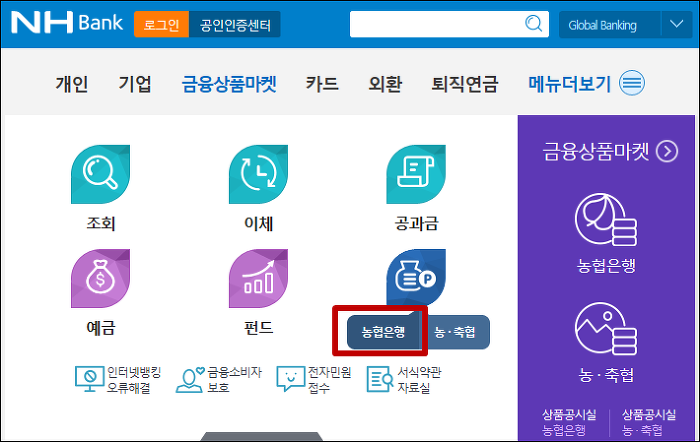Click the 전자민원 접수 speech bubble icon
Screen dimensions: 700x442
(x=290, y=379)
